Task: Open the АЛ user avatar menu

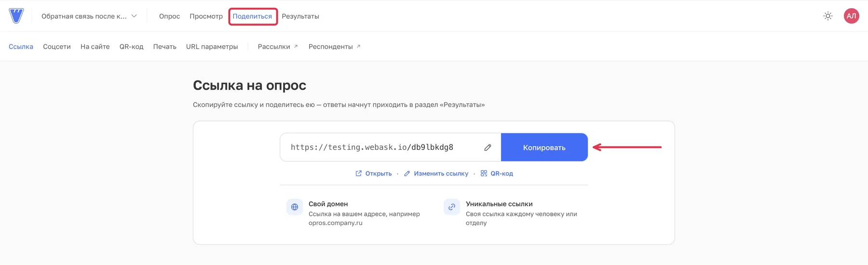Action: pyautogui.click(x=852, y=16)
